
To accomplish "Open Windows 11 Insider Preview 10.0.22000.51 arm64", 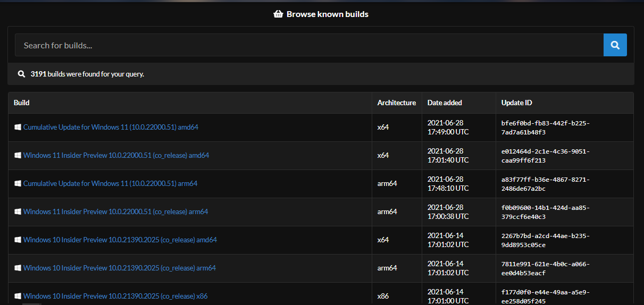I will pyautogui.click(x=115, y=212).
